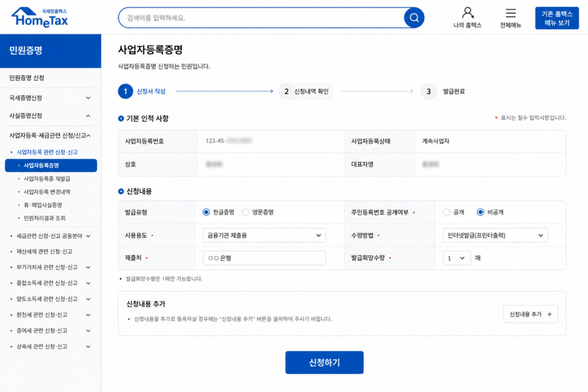Image resolution: width=588 pixels, height=392 pixels.
Task: Select 사업자등록증명 sidebar item
Action: tap(51, 165)
